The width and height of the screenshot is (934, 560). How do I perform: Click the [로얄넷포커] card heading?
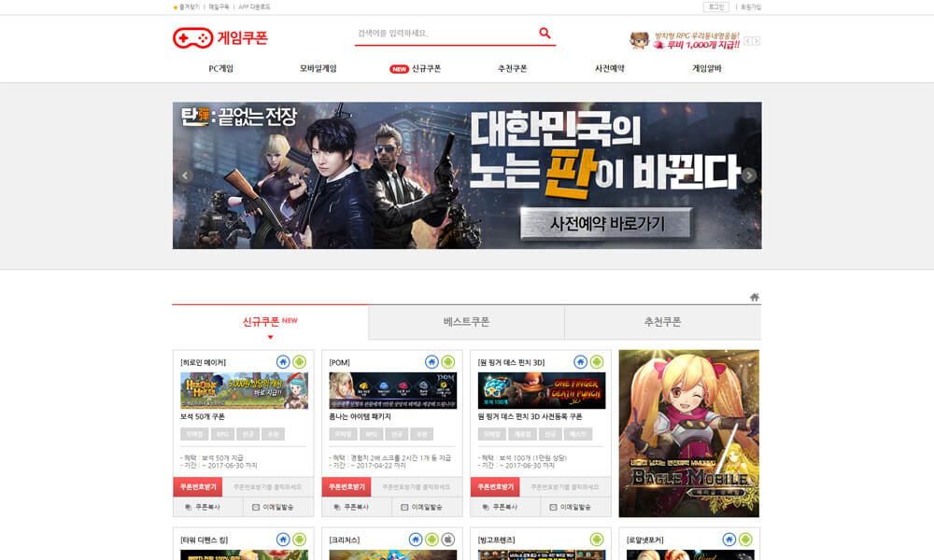pyautogui.click(x=645, y=540)
